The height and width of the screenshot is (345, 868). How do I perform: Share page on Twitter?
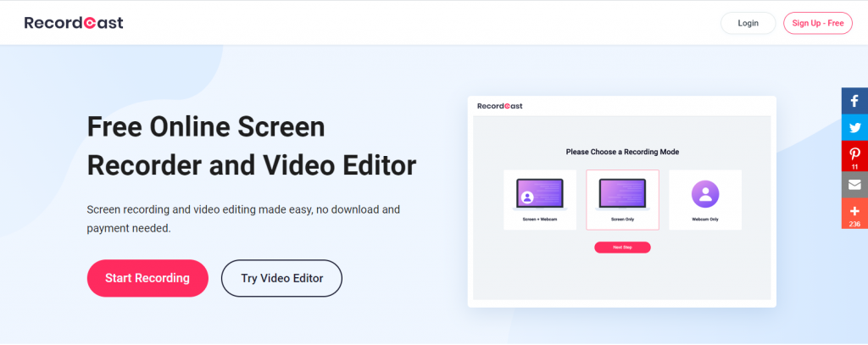(x=854, y=127)
